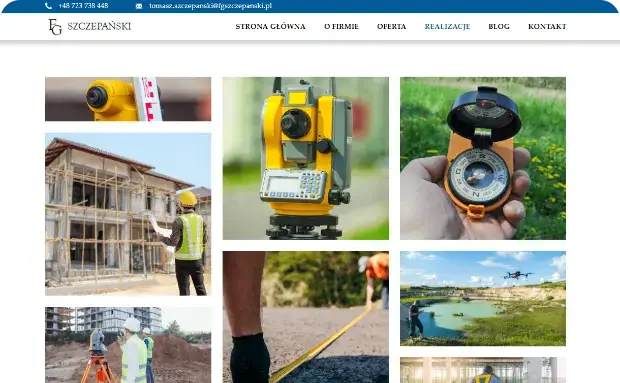Open the Kontakt menu item
The height and width of the screenshot is (383, 620).
pos(547,26)
